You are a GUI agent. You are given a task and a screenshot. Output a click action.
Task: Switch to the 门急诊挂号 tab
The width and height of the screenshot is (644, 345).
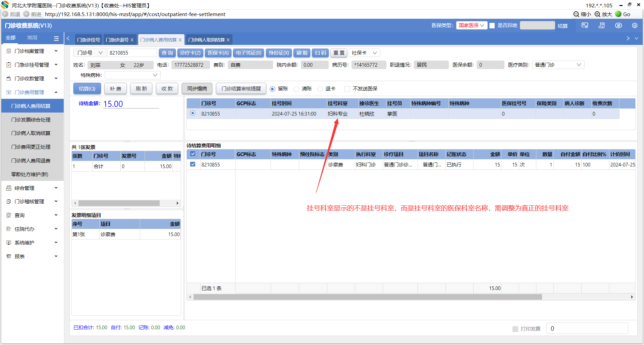click(x=88, y=40)
